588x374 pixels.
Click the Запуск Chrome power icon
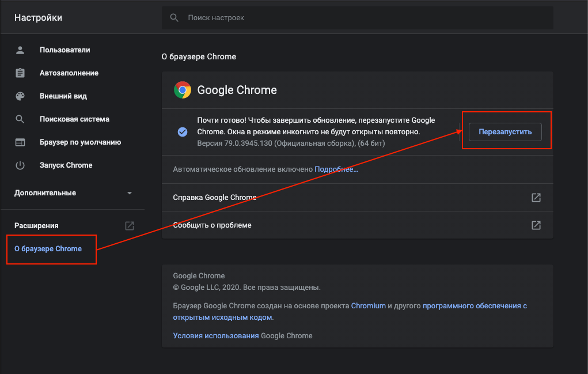point(20,165)
